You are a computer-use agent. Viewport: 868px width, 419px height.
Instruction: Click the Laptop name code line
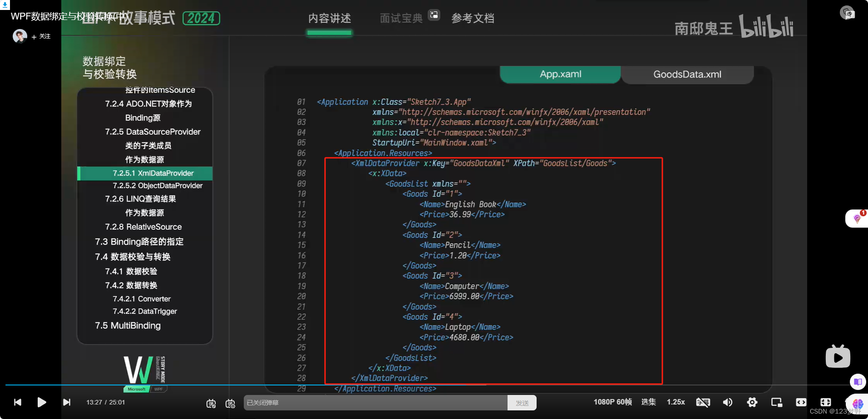[x=460, y=327]
